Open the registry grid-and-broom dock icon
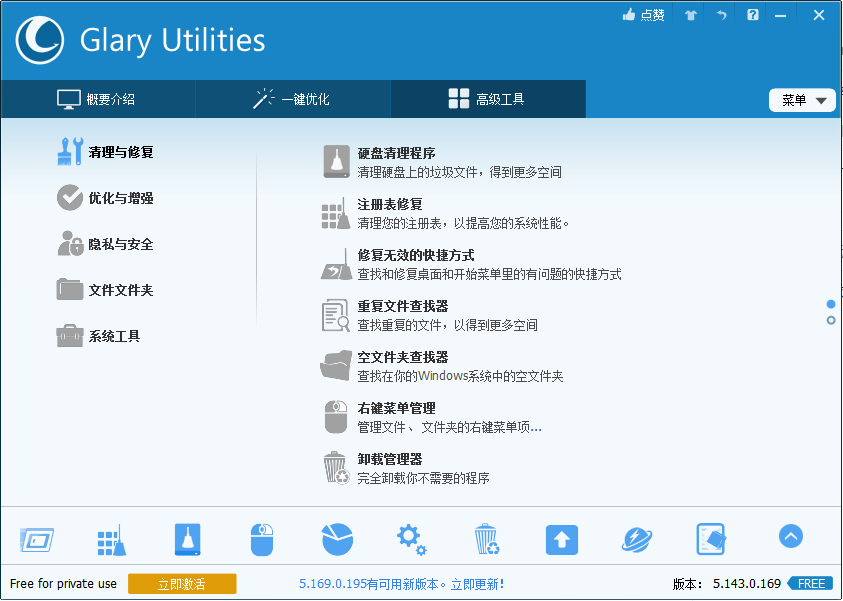843x601 pixels. [x=112, y=540]
